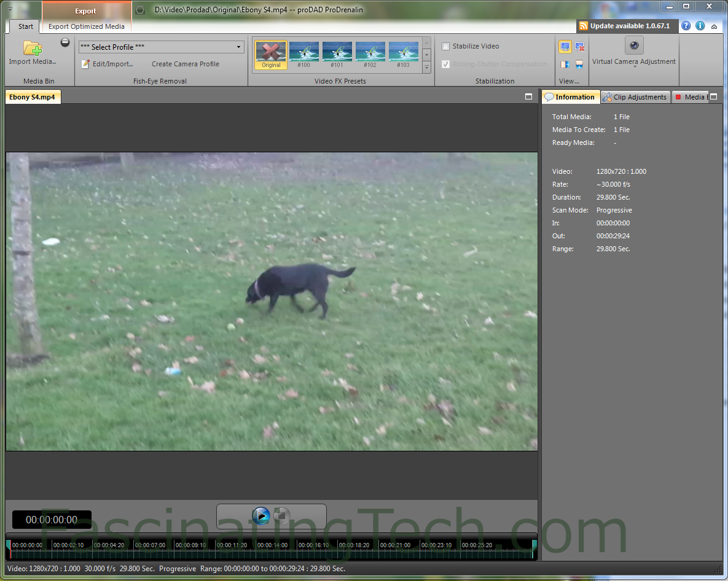Open the View... group options
The width and height of the screenshot is (728, 581).
coord(569,80)
